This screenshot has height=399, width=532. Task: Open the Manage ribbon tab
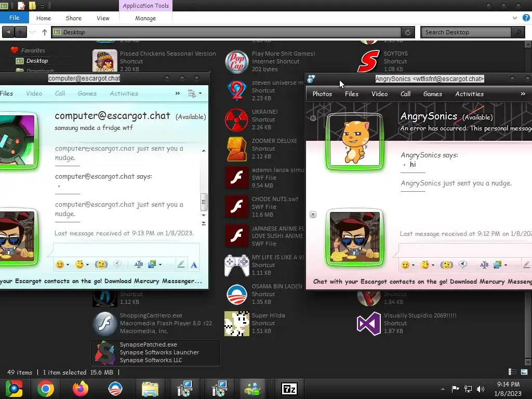145,18
